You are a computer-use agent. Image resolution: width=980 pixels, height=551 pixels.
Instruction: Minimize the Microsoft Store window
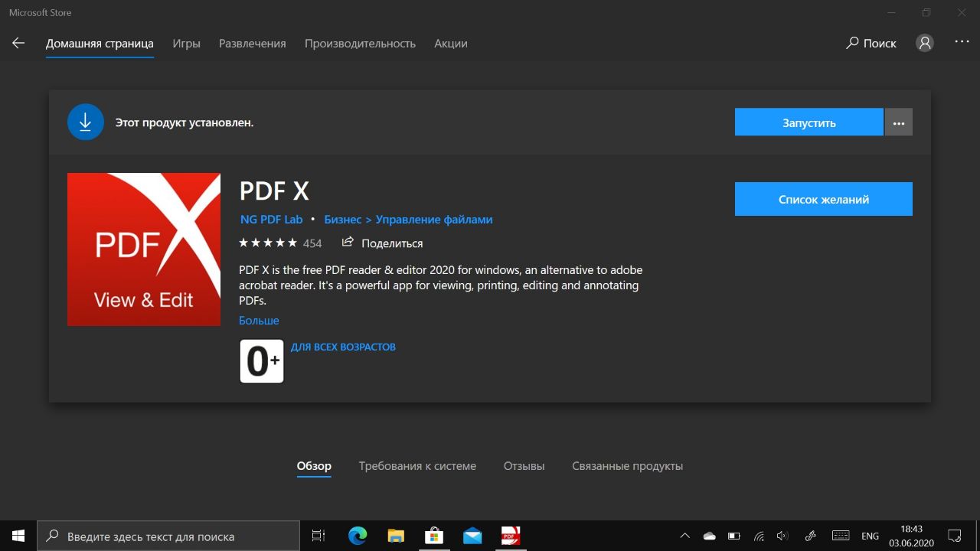point(892,12)
